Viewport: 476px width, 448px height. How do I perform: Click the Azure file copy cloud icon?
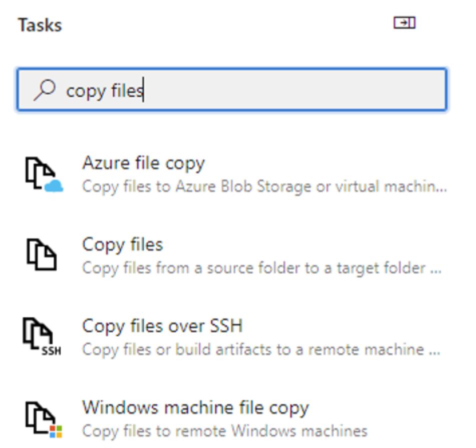pyautogui.click(x=44, y=174)
